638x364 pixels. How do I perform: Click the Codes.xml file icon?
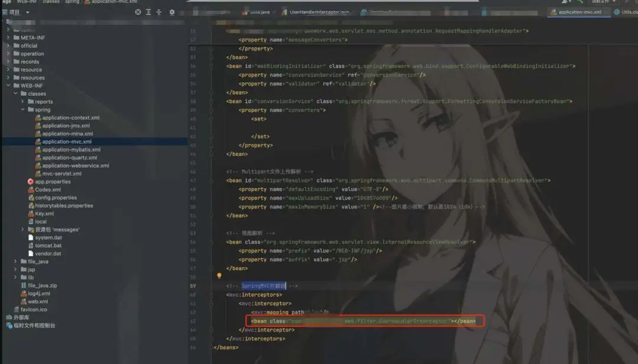point(31,190)
